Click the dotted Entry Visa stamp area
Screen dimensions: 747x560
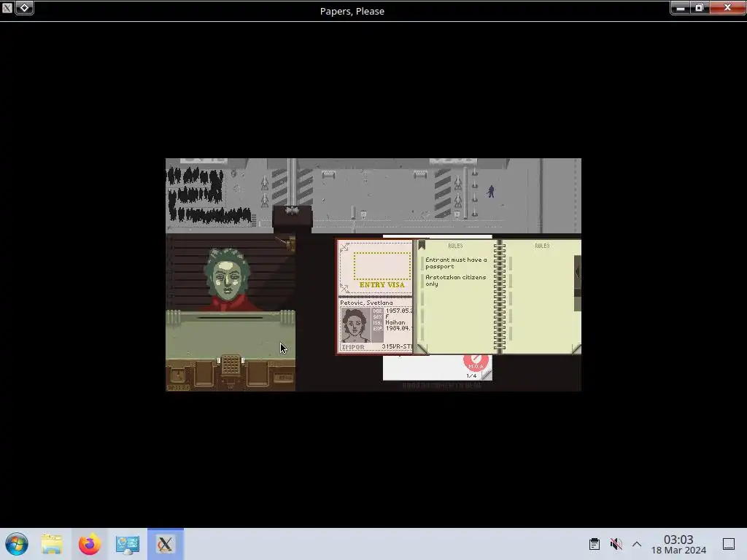(x=382, y=266)
